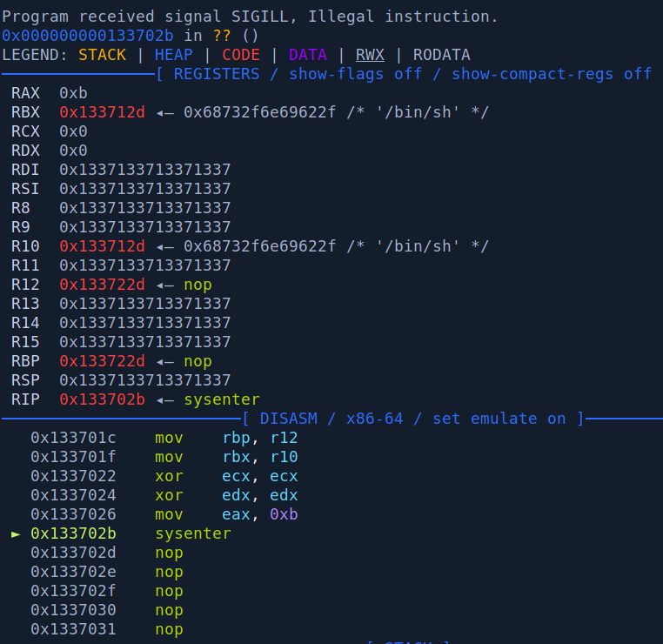Click the 0xb operand of mov eax
The width and height of the screenshot is (663, 644).
pos(284,514)
